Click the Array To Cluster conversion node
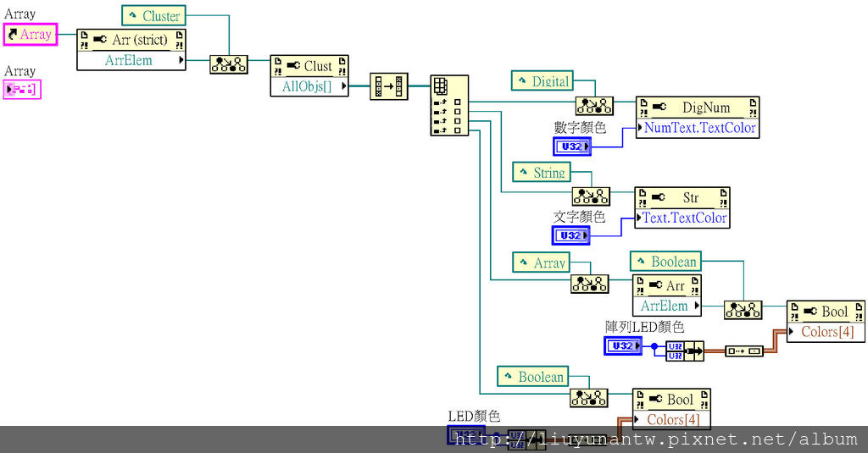 click(388, 86)
